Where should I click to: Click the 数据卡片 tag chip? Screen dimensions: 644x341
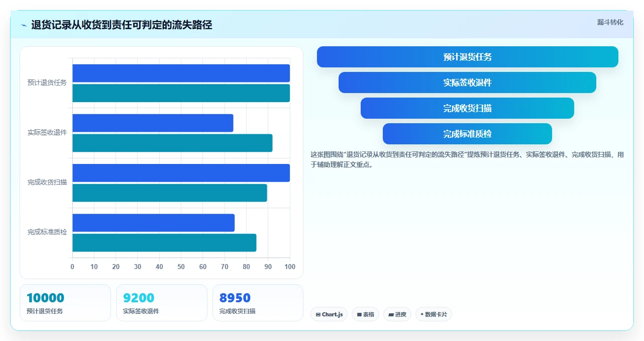(434, 314)
